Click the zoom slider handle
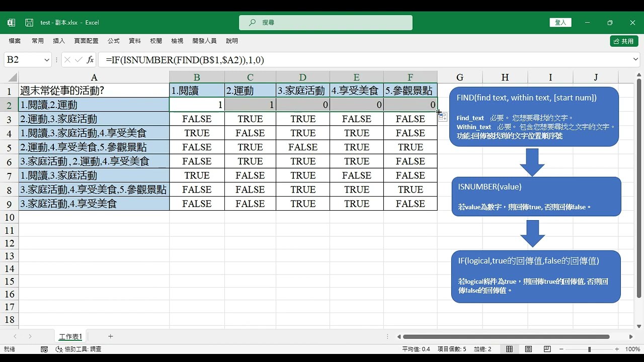 [x=589, y=349]
